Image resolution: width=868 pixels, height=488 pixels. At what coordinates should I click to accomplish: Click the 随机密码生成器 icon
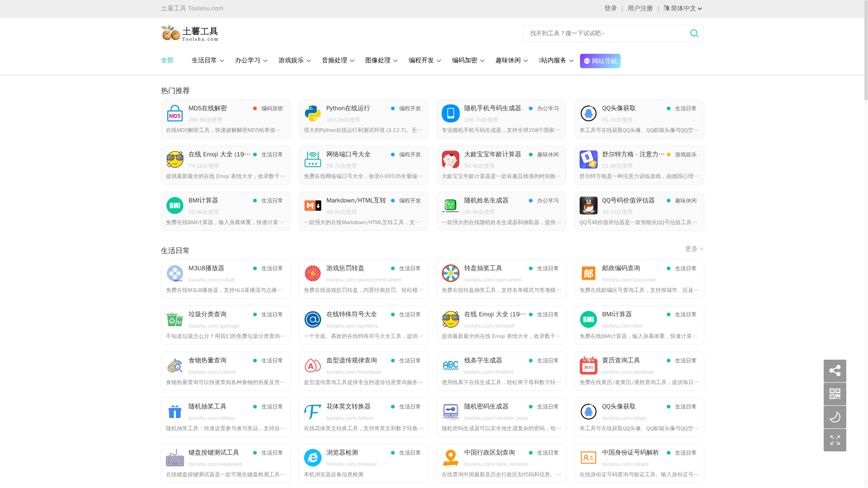(451, 412)
